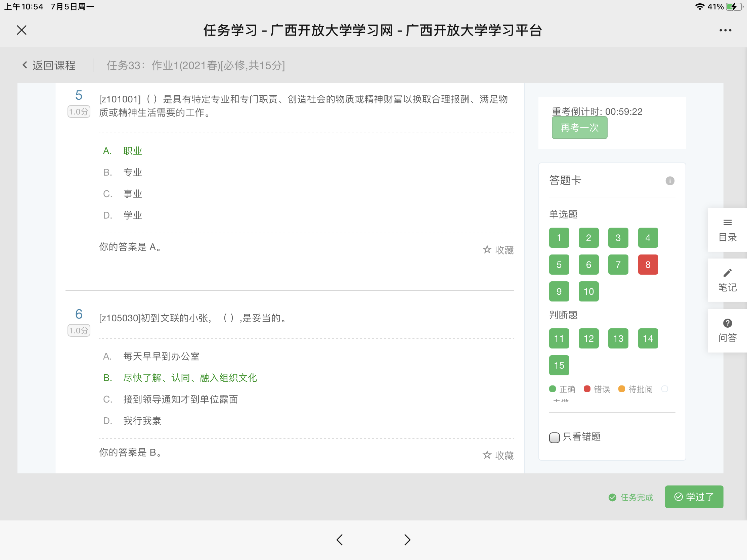Go to next page arrow
The width and height of the screenshot is (747, 560).
coord(407,540)
